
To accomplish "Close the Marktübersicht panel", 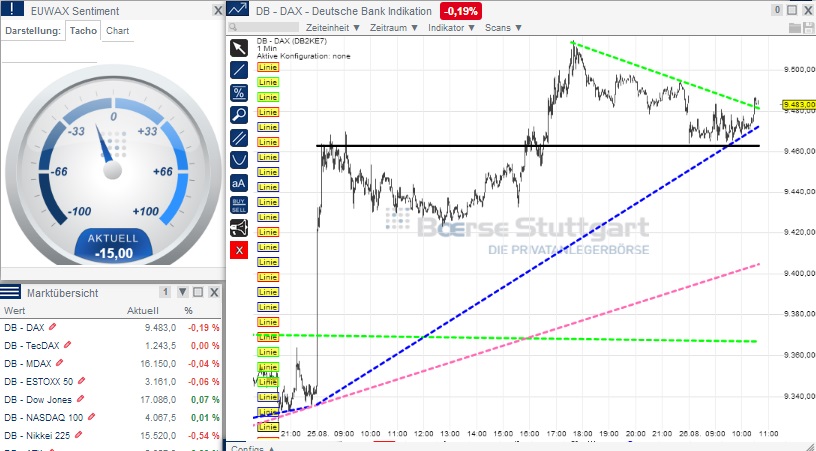I will click(x=214, y=292).
